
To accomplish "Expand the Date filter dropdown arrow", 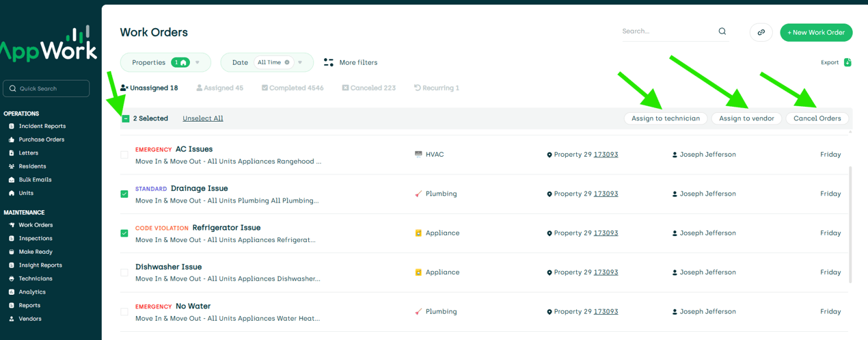I will point(300,62).
